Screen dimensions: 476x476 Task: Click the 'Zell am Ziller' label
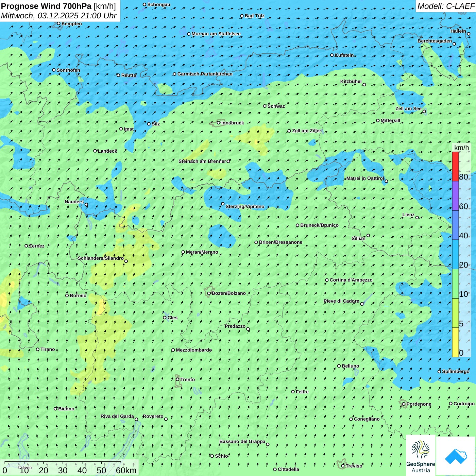(306, 131)
